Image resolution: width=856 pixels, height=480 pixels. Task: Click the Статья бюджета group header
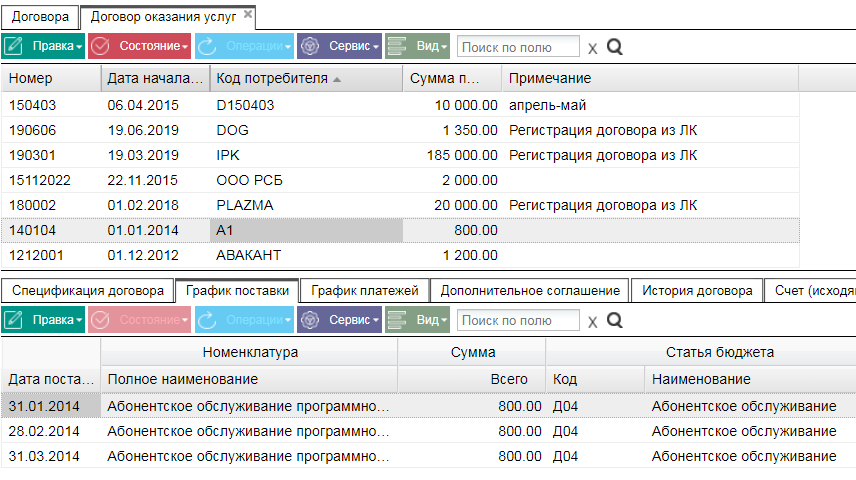[701, 352]
